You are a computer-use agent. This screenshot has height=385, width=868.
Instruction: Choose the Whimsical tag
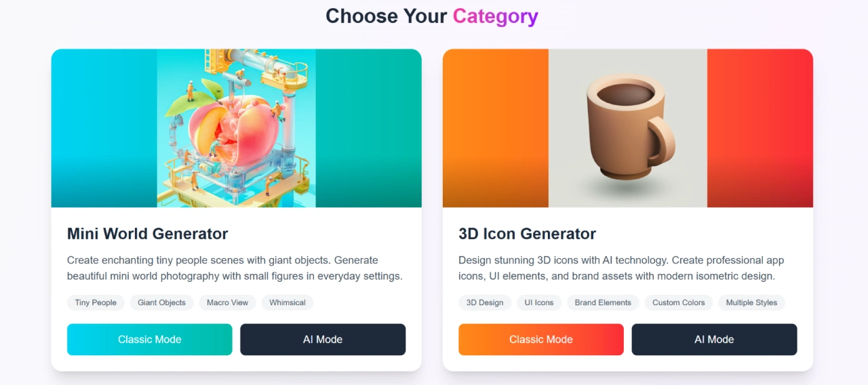[288, 302]
